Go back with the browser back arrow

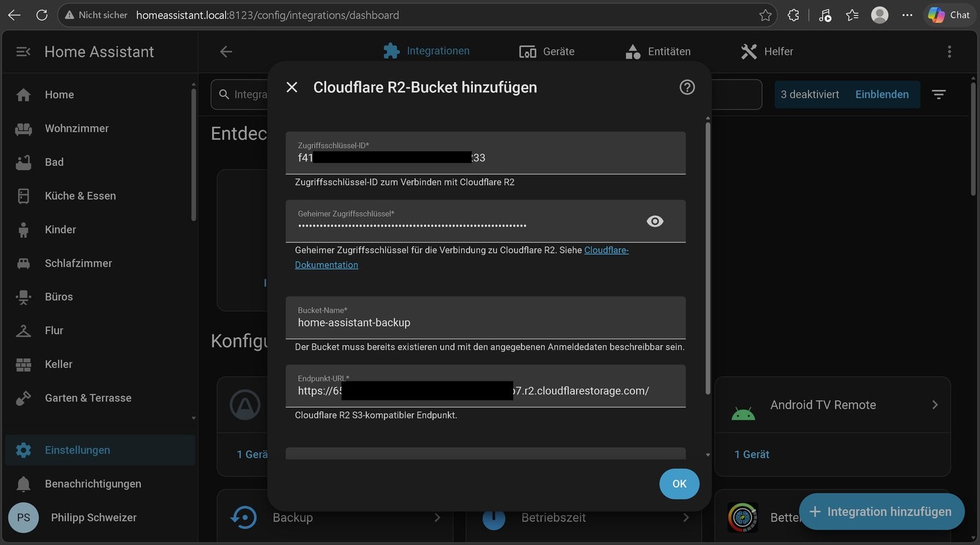[14, 15]
